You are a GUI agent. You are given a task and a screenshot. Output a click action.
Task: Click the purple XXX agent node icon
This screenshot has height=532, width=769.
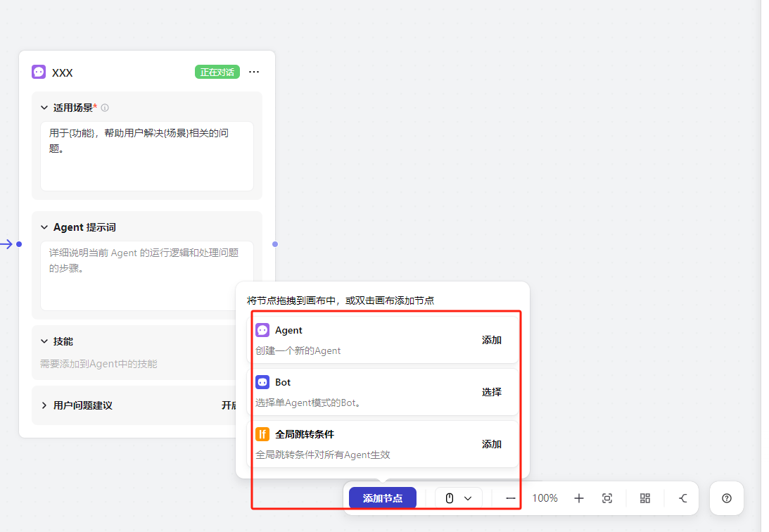(39, 72)
